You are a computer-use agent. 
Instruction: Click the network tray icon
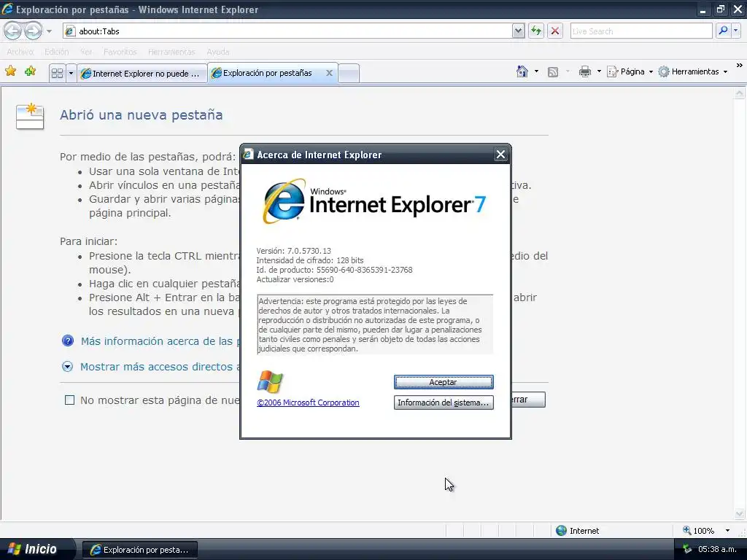(686, 549)
